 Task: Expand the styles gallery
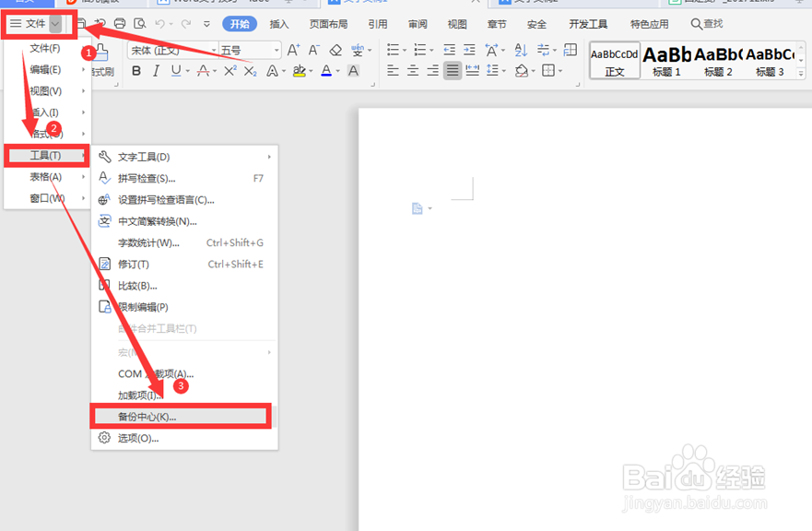click(801, 73)
